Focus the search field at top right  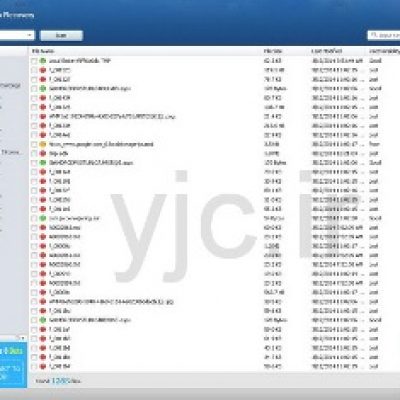click(x=384, y=35)
